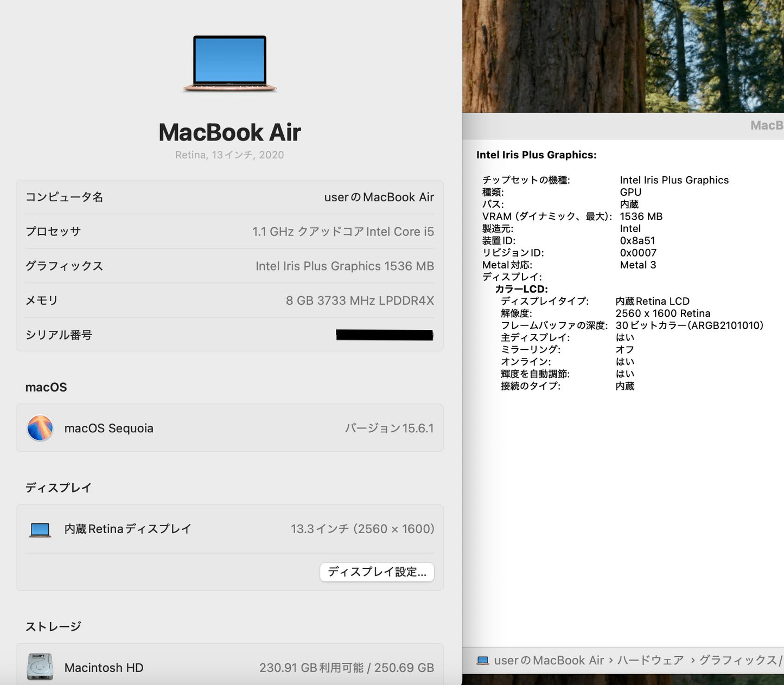Click the Macintosh HD disk icon
Viewport: 784px width, 685px height.
[x=40, y=668]
